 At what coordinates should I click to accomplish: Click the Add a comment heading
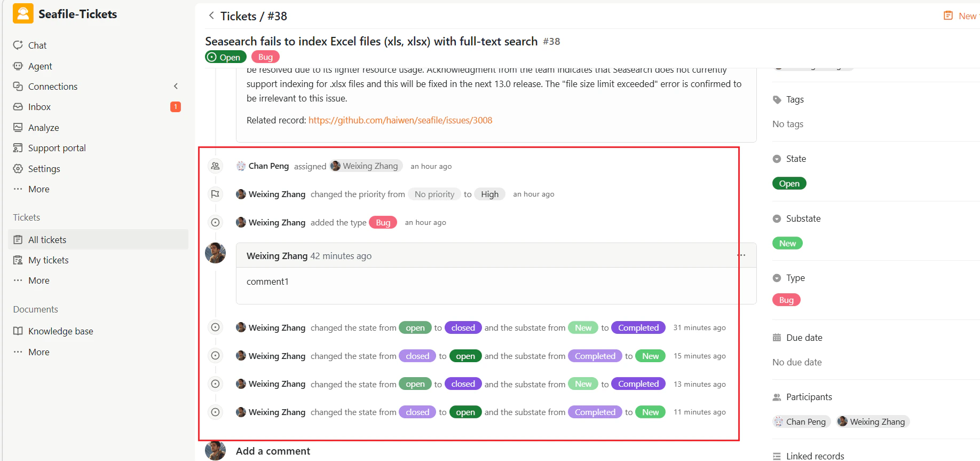pyautogui.click(x=273, y=451)
